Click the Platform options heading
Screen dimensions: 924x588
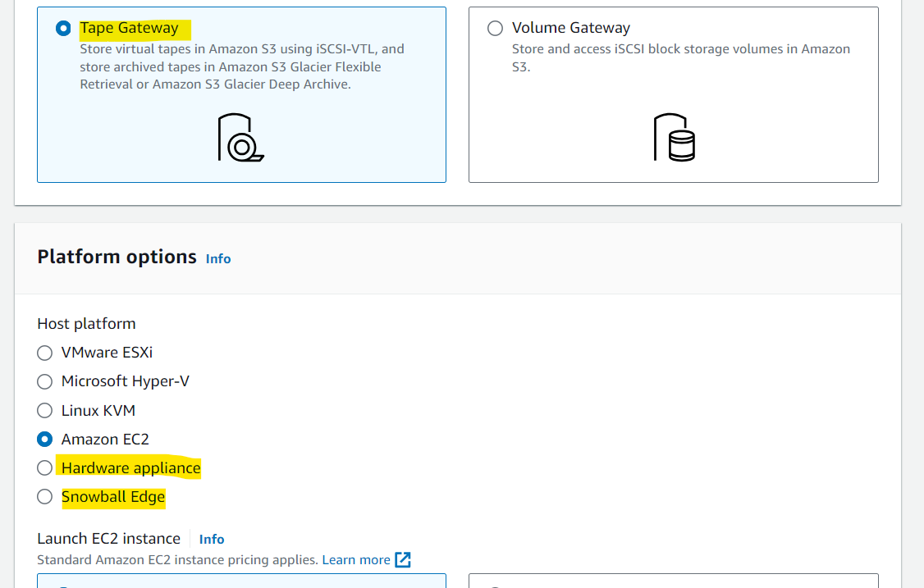click(x=117, y=258)
